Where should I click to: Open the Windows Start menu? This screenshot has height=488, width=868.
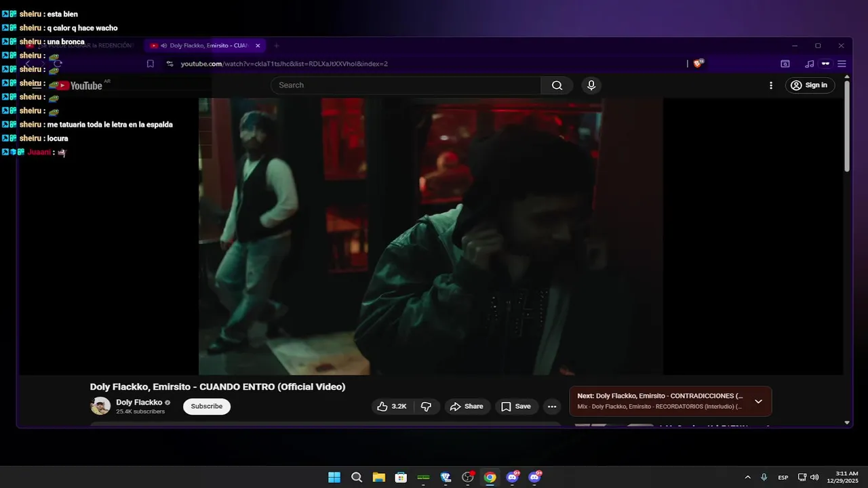[x=334, y=477]
